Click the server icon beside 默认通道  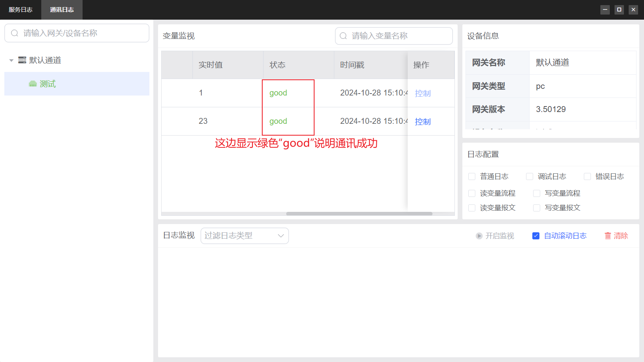click(22, 60)
